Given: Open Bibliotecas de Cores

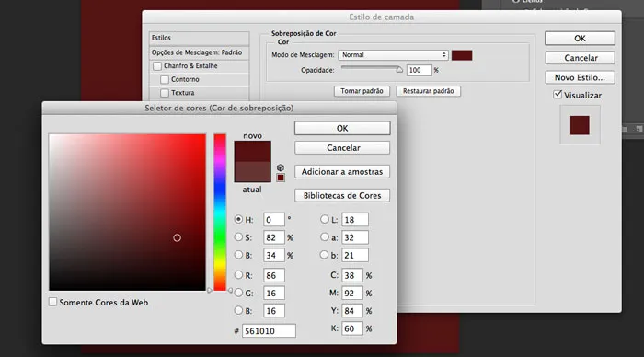Looking at the screenshot, I should coord(342,196).
